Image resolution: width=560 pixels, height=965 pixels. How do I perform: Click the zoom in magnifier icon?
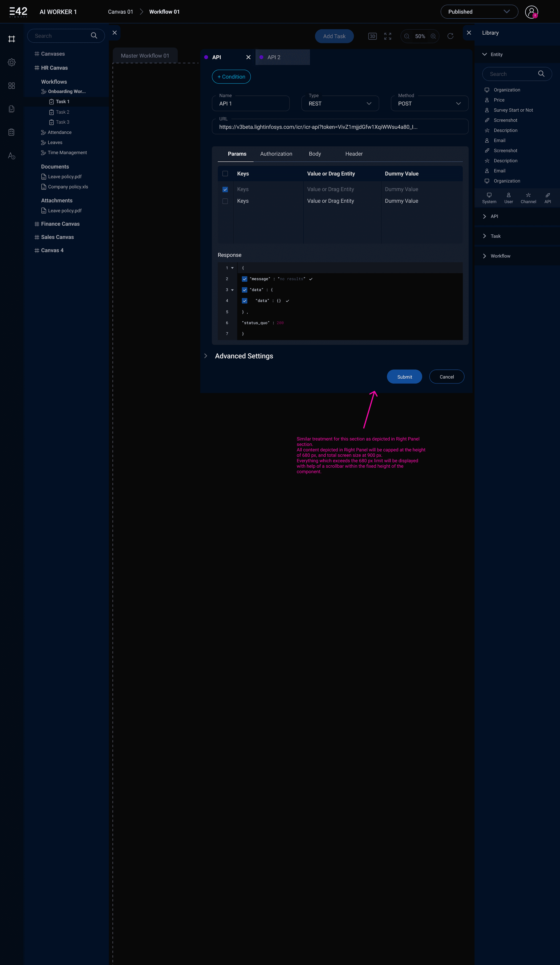point(433,36)
